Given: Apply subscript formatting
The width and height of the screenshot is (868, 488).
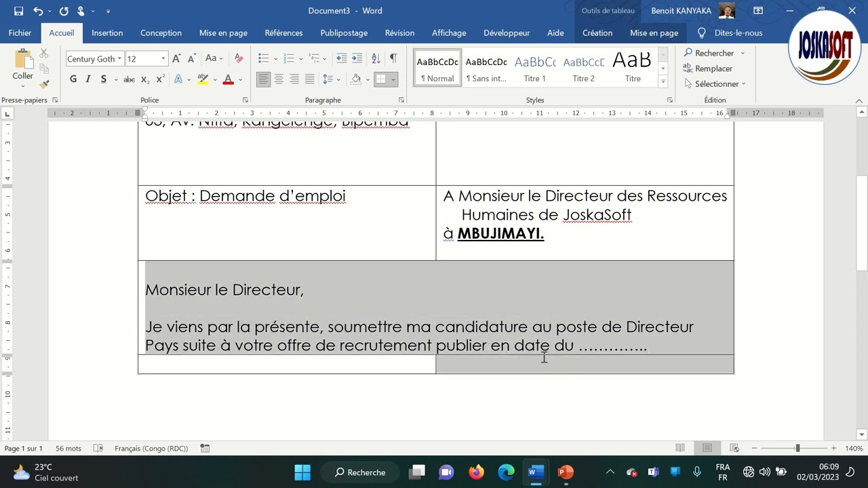Looking at the screenshot, I should 146,79.
